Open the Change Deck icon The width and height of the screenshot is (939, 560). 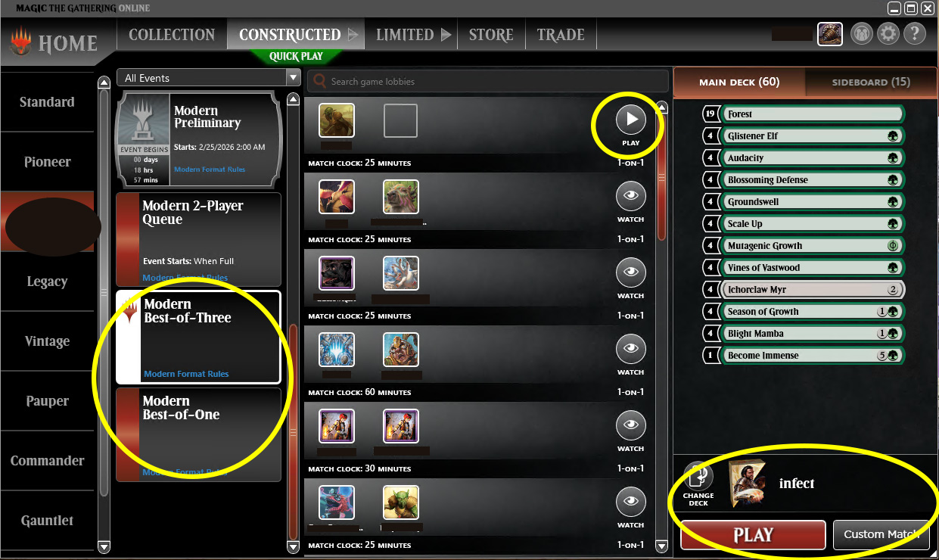(x=698, y=477)
